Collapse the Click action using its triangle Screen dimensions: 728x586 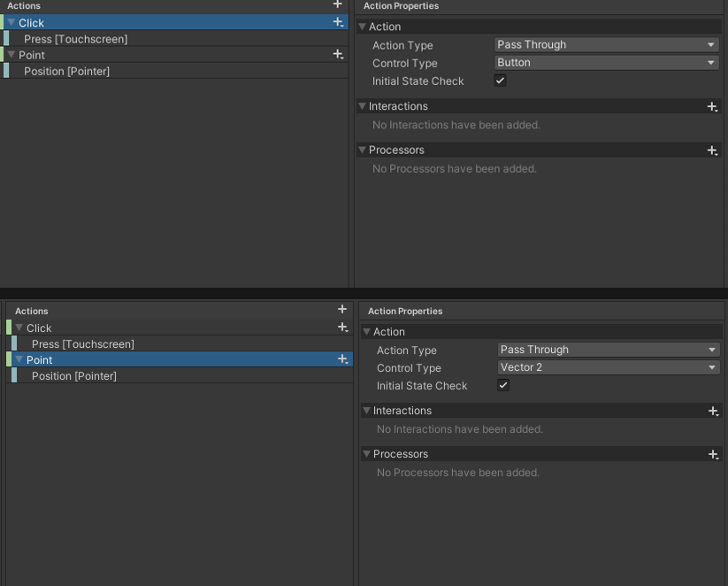click(10, 22)
